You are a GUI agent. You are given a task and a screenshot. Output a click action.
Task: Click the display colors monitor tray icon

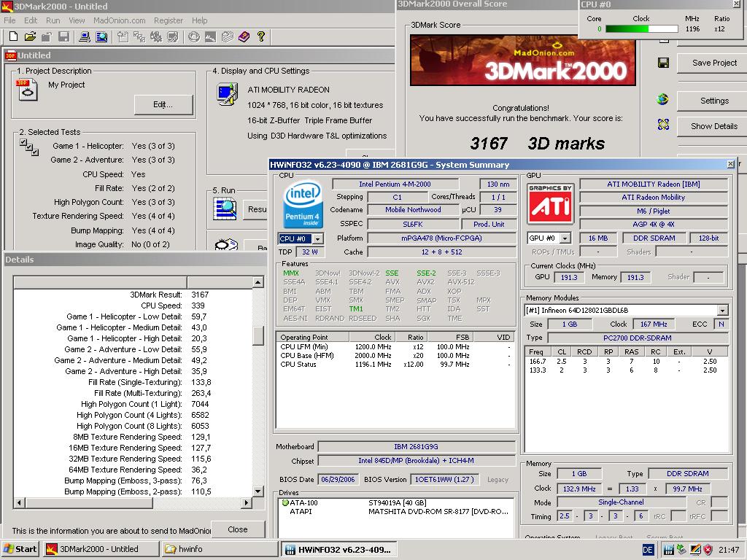[x=695, y=550]
